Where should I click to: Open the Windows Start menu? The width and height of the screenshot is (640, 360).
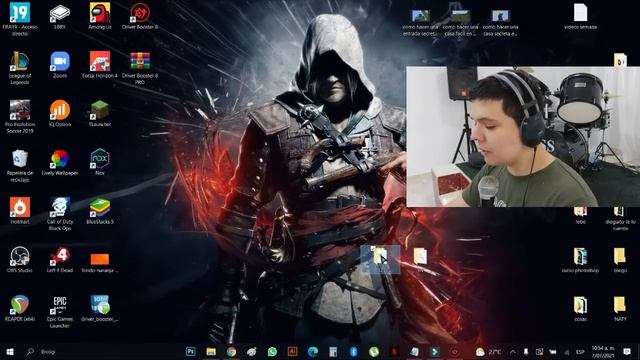[10, 351]
